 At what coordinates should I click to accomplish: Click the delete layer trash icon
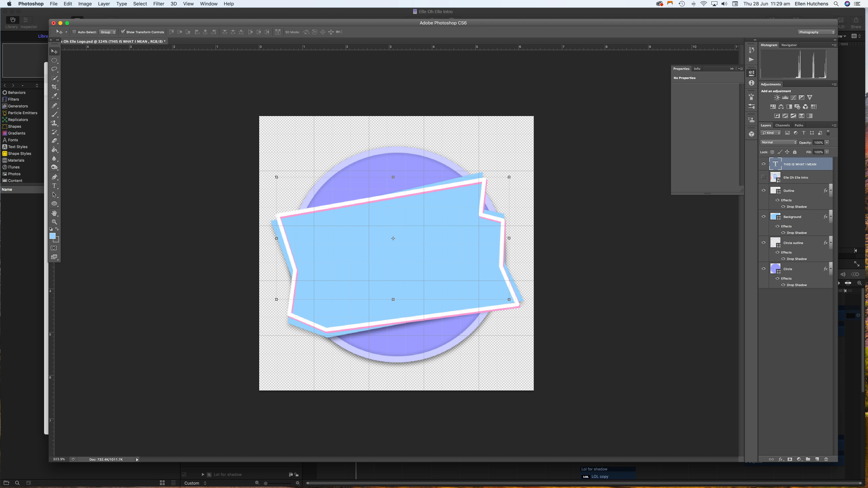826,459
